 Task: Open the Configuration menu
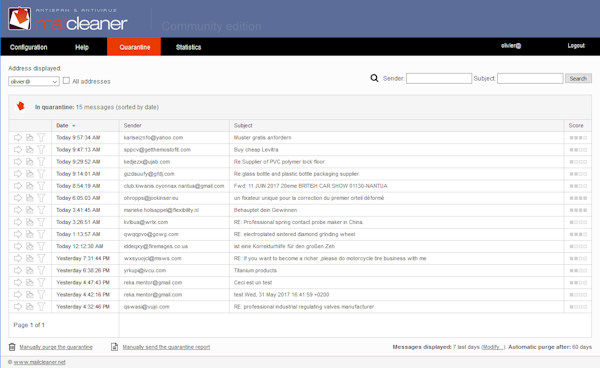(29, 47)
